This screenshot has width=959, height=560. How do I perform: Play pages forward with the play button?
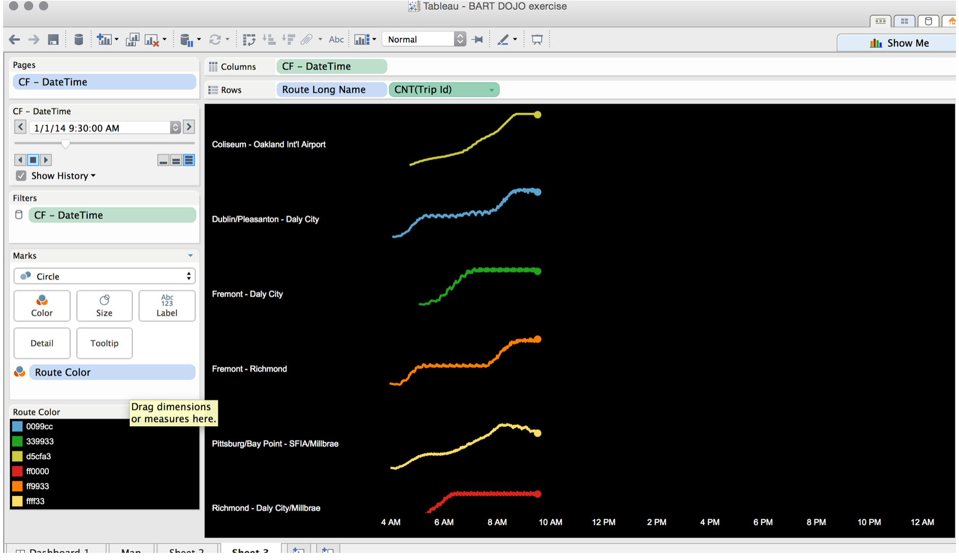pos(46,160)
